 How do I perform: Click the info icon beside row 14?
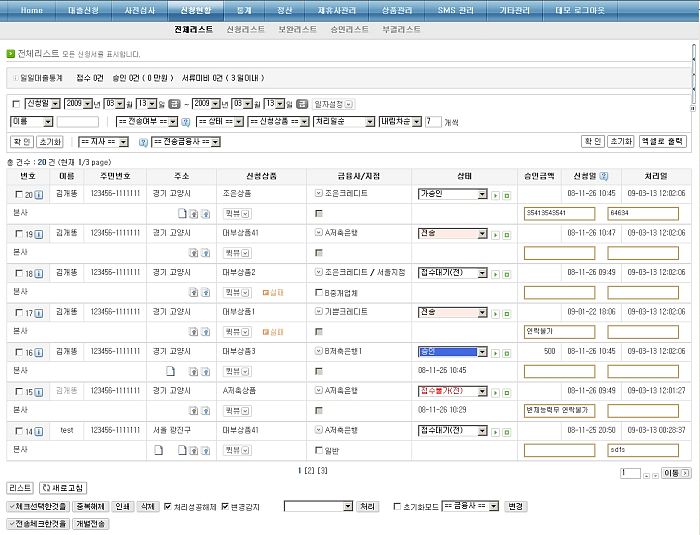(x=39, y=431)
